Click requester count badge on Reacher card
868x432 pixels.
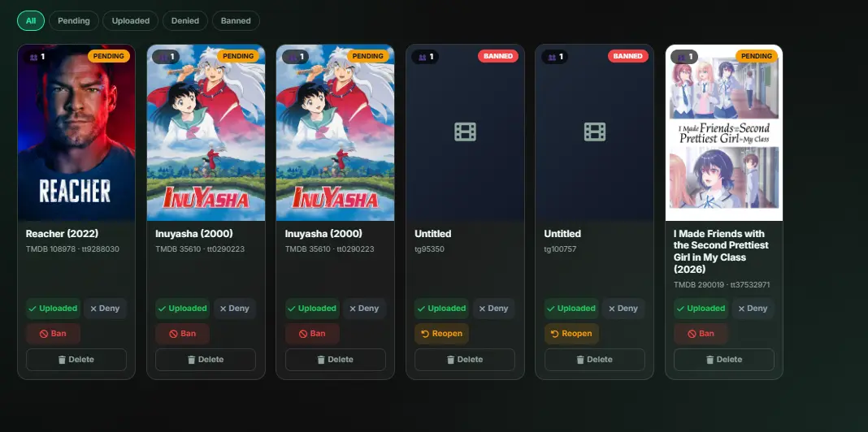pyautogui.click(x=37, y=56)
